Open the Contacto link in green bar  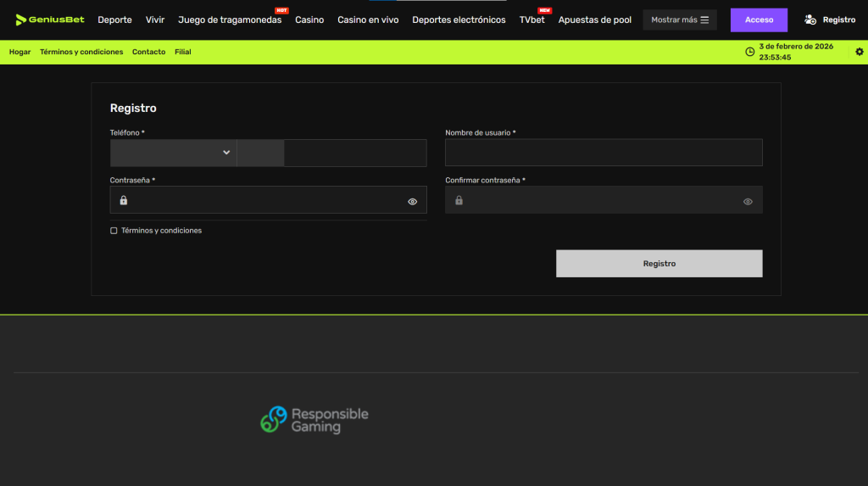(x=148, y=52)
